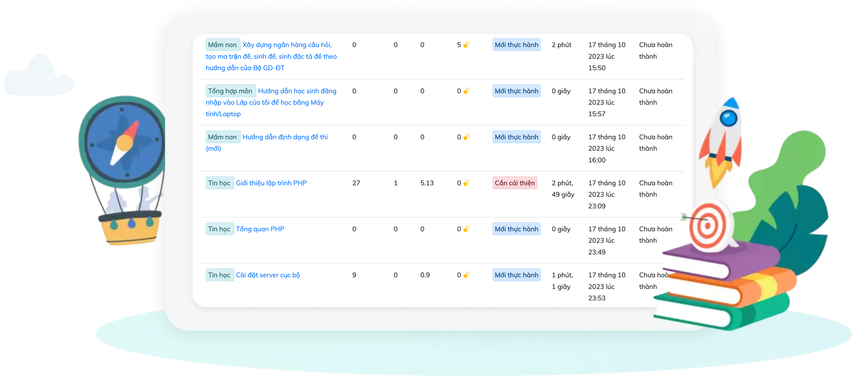This screenshot has width=868, height=382.
Task: Select the Tin học tag beside Tổng quan PHP
Action: click(219, 229)
